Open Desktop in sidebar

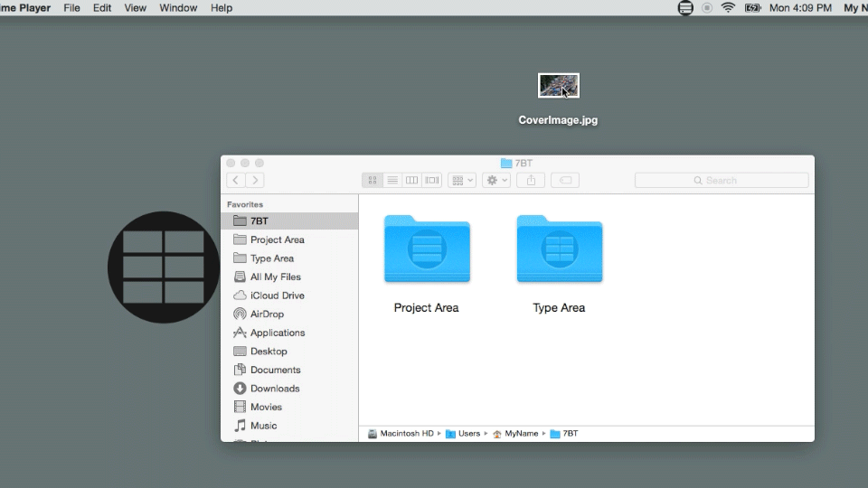tap(289, 352)
